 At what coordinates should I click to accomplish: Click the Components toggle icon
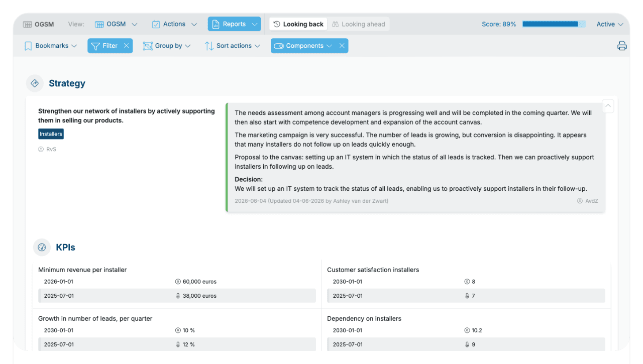coord(279,46)
